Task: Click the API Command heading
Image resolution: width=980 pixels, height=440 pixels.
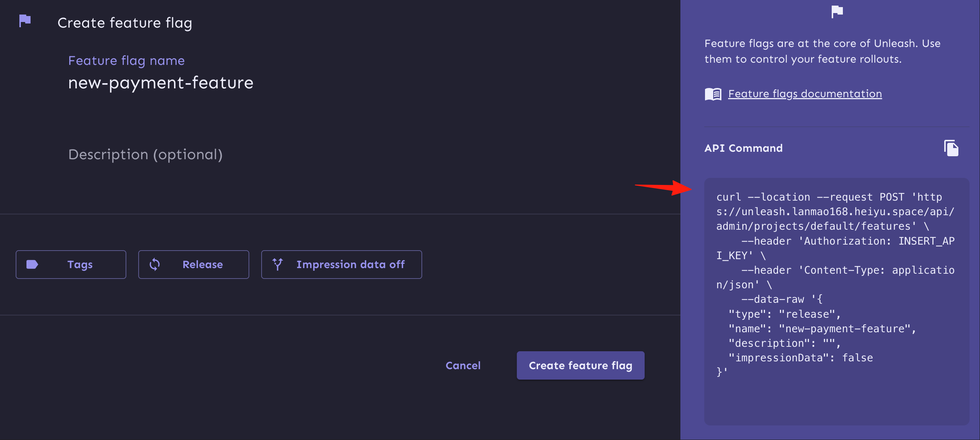Action: click(743, 148)
